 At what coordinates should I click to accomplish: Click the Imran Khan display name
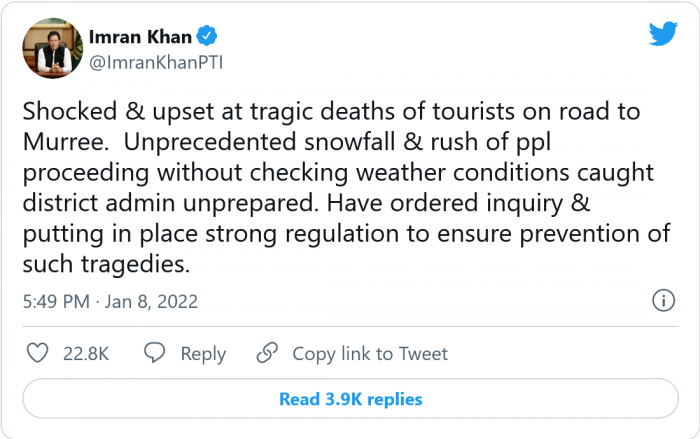pyautogui.click(x=141, y=37)
